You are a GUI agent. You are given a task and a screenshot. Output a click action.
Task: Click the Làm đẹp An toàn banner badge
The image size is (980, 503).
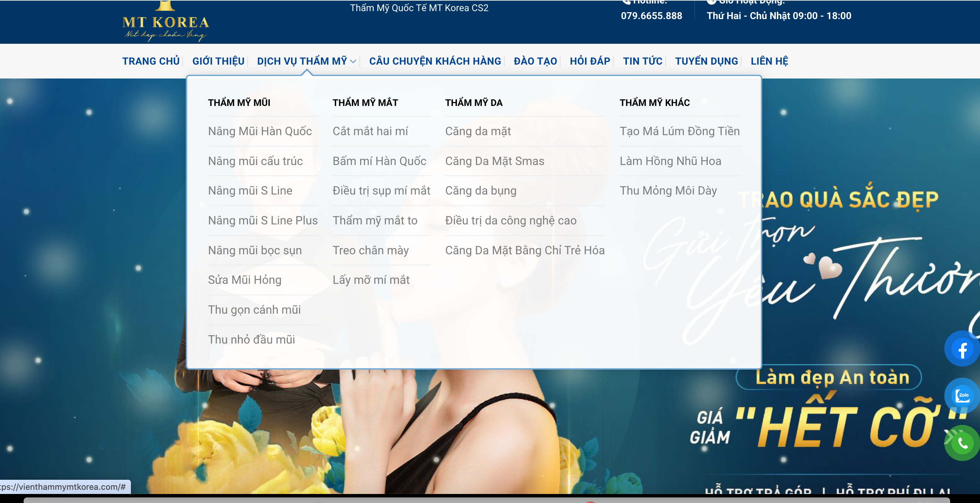coord(832,378)
